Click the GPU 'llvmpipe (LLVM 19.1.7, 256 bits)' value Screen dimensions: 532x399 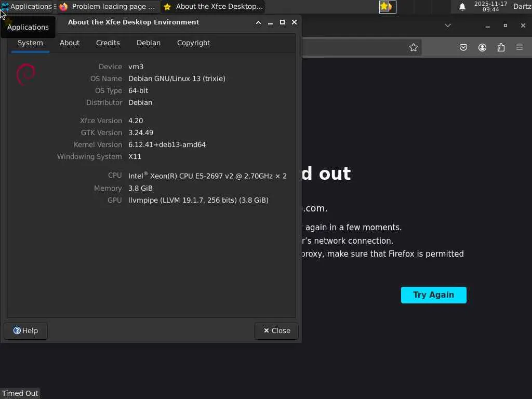(198, 200)
